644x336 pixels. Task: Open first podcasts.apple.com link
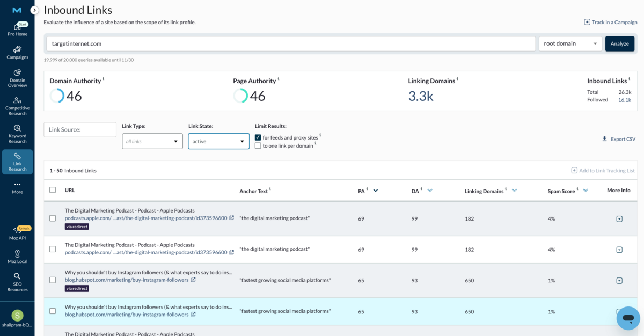(x=146, y=218)
